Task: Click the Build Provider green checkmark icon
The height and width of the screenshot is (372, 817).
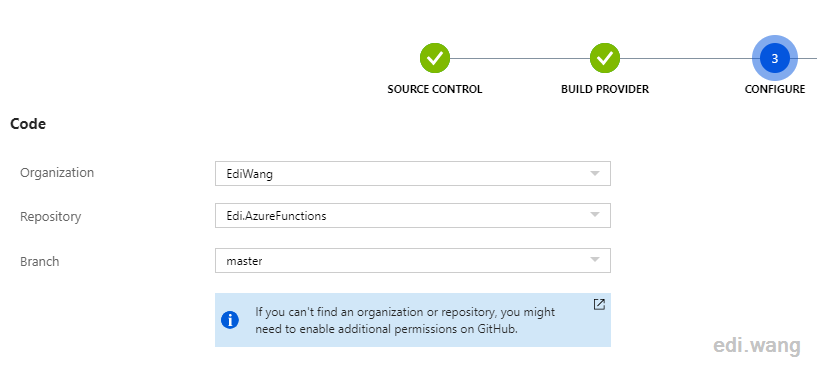Action: tap(605, 58)
